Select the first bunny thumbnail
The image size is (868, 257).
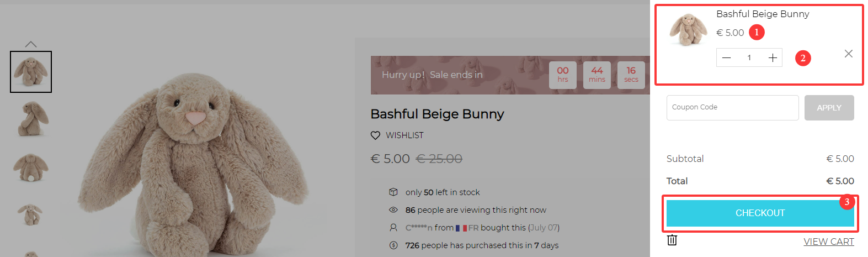31,72
